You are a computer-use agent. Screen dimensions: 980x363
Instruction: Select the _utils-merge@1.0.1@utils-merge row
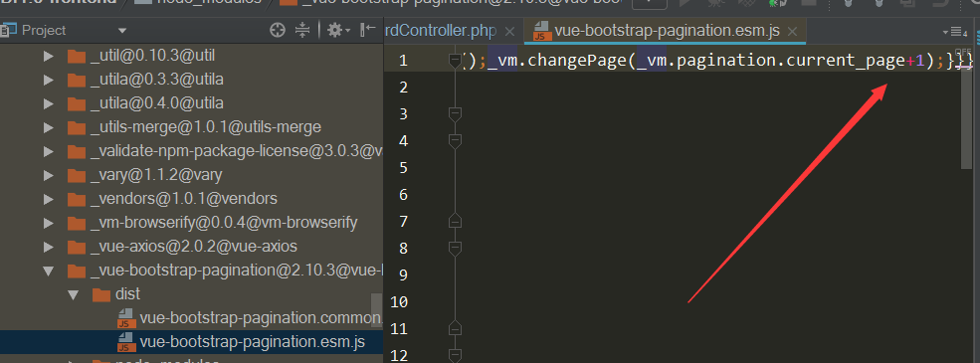191,127
